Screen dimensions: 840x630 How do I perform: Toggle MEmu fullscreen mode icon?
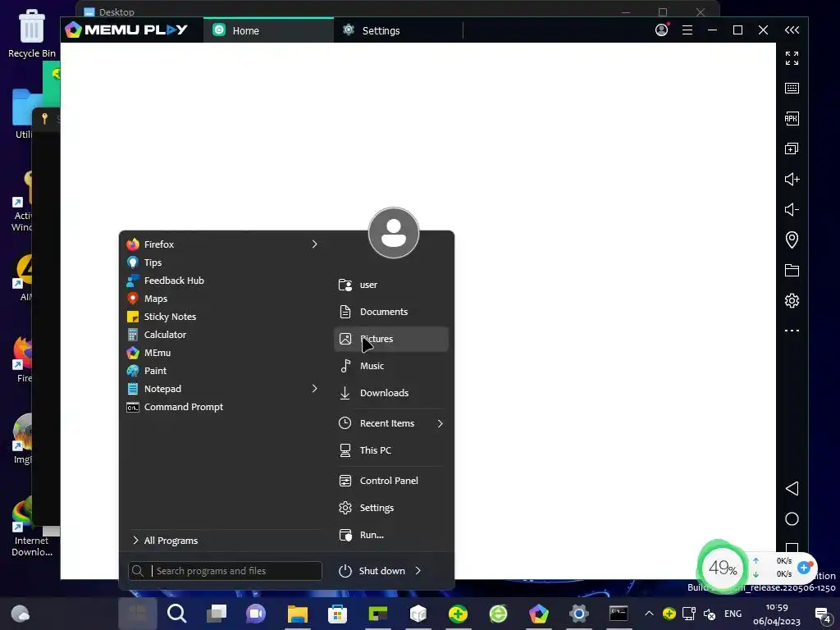(792, 58)
